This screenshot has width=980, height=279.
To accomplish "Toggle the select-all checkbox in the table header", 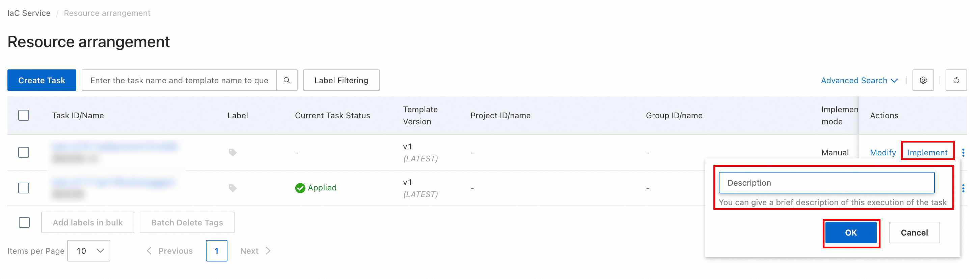I will 24,115.
